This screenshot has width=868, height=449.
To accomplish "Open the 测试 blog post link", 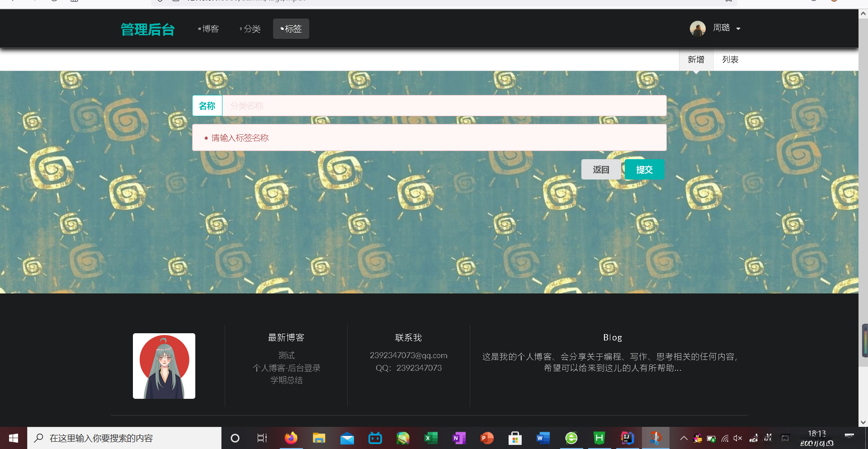I will pos(286,355).
